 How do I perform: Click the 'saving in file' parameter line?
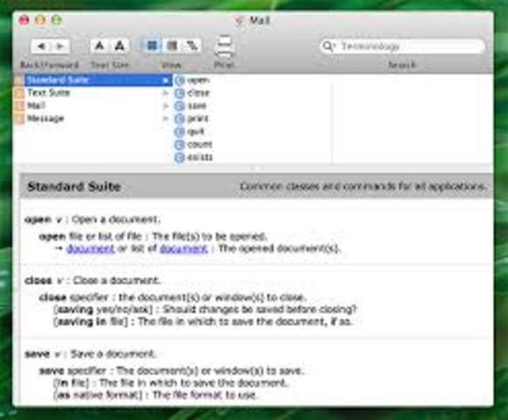(203, 322)
